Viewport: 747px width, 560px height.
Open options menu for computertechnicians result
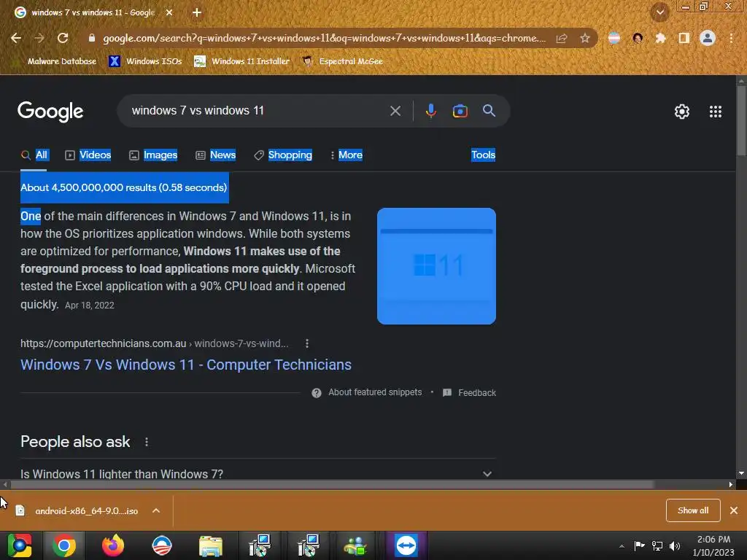[307, 343]
